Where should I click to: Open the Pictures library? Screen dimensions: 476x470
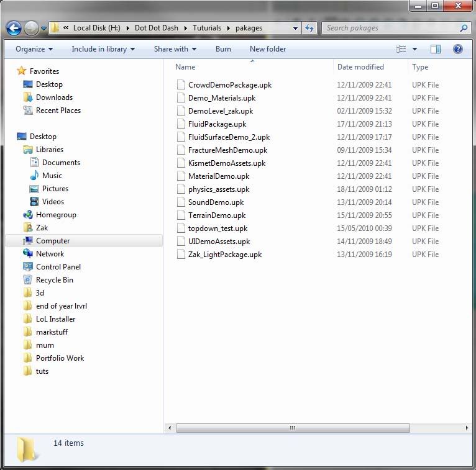pyautogui.click(x=49, y=189)
